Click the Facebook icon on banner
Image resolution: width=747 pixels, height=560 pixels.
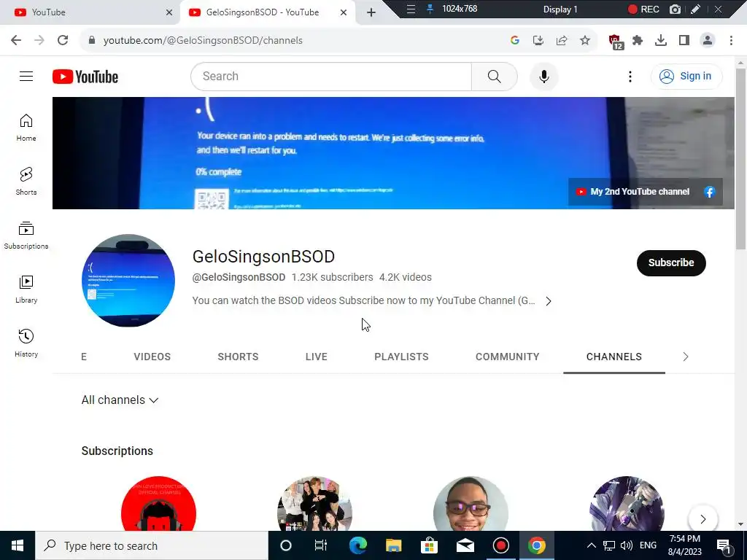pyautogui.click(x=709, y=192)
